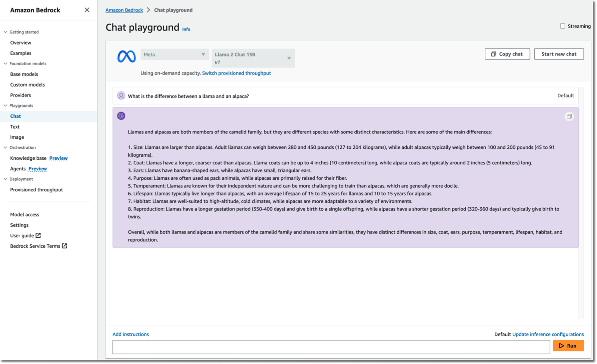Click the 'Default' label on the question row

tap(566, 95)
